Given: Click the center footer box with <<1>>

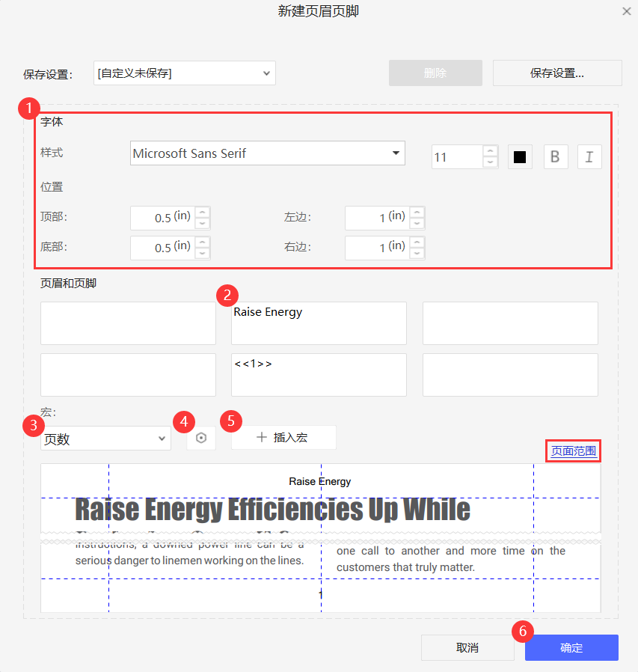Looking at the screenshot, I should tap(319, 375).
